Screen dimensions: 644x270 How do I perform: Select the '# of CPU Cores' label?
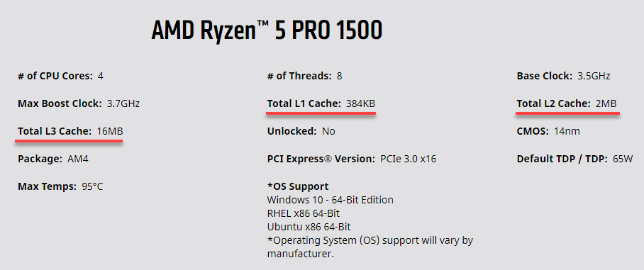tap(55, 76)
